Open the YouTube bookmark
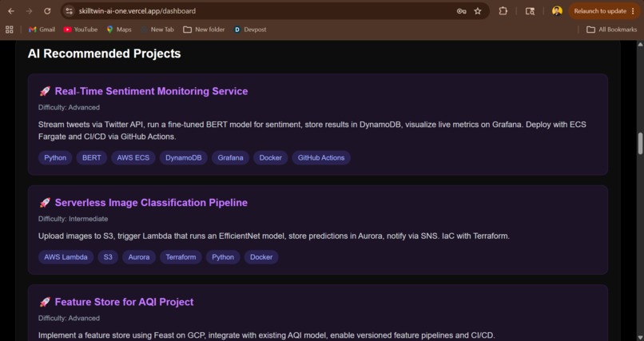644x341 pixels. pyautogui.click(x=81, y=30)
